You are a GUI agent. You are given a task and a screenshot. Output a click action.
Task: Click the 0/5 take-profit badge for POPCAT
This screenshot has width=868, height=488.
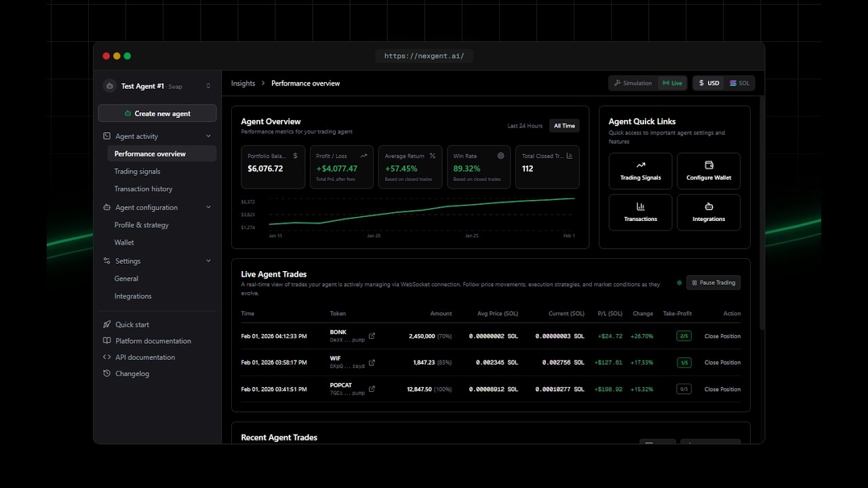click(x=684, y=389)
